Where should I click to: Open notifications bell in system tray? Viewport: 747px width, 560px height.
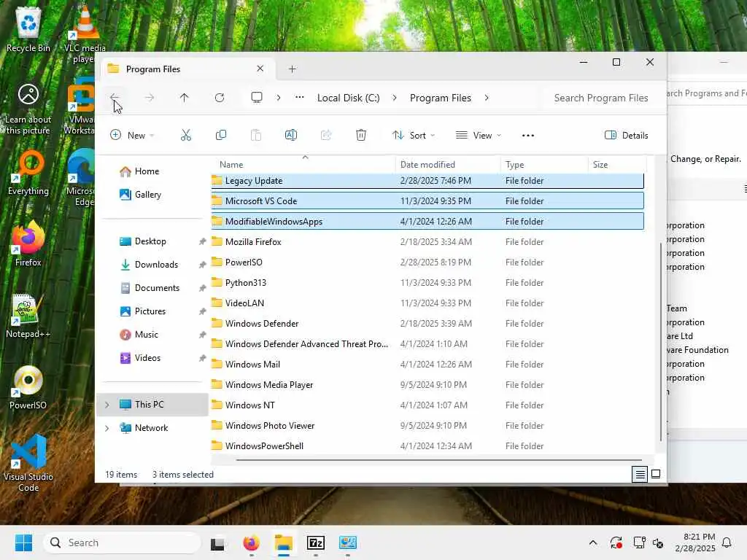tap(727, 542)
